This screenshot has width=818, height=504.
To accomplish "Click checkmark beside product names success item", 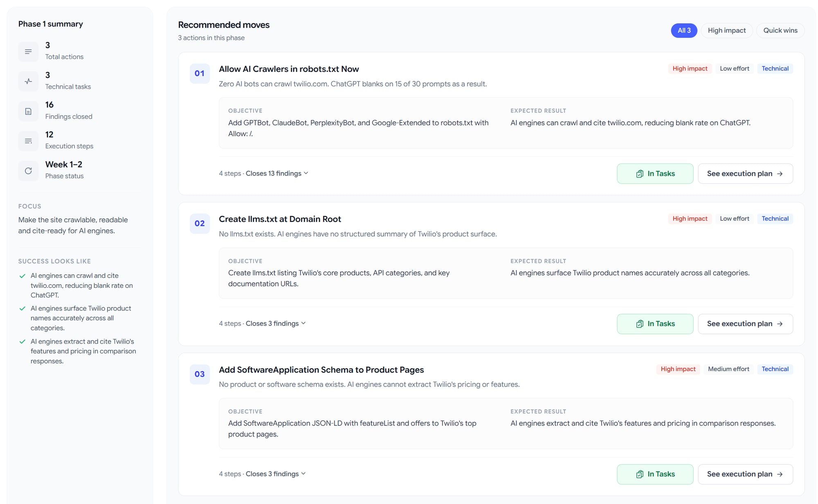I will coord(22,309).
